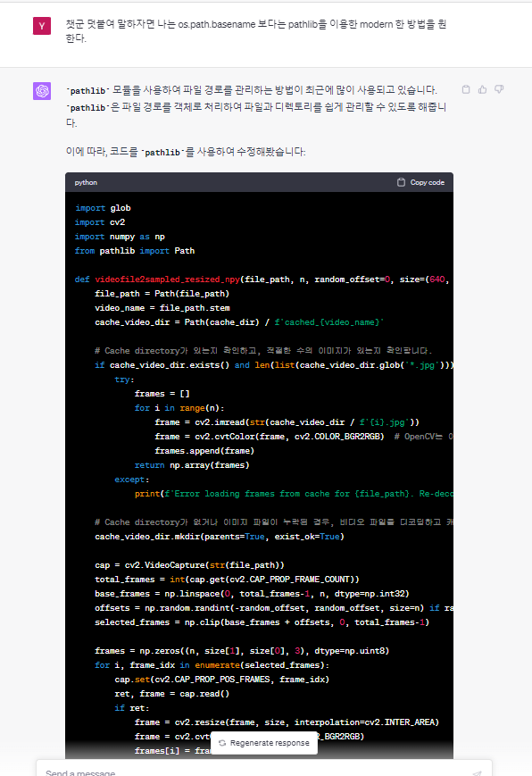Click the line 'for i in range(n):'
The height and width of the screenshot is (776, 532).
point(179,408)
